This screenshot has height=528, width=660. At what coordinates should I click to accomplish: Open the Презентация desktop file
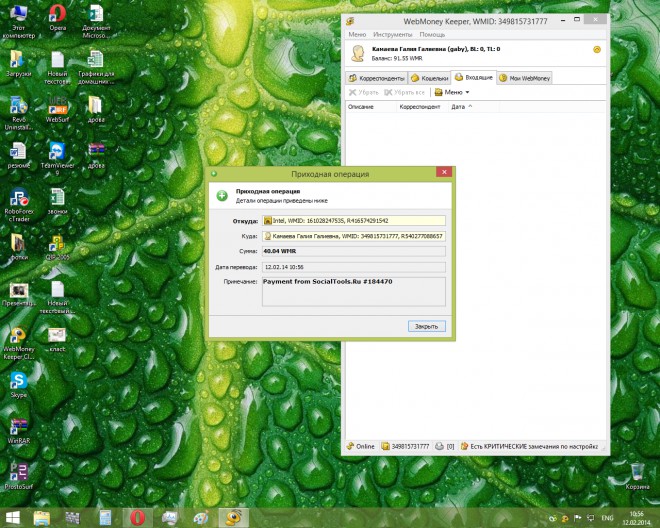click(19, 293)
